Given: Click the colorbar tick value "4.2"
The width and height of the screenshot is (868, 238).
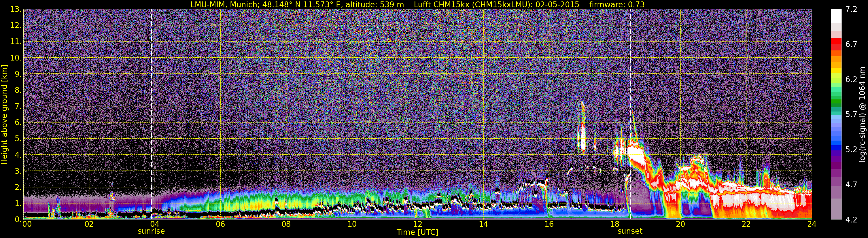Looking at the screenshot, I should click(851, 220).
